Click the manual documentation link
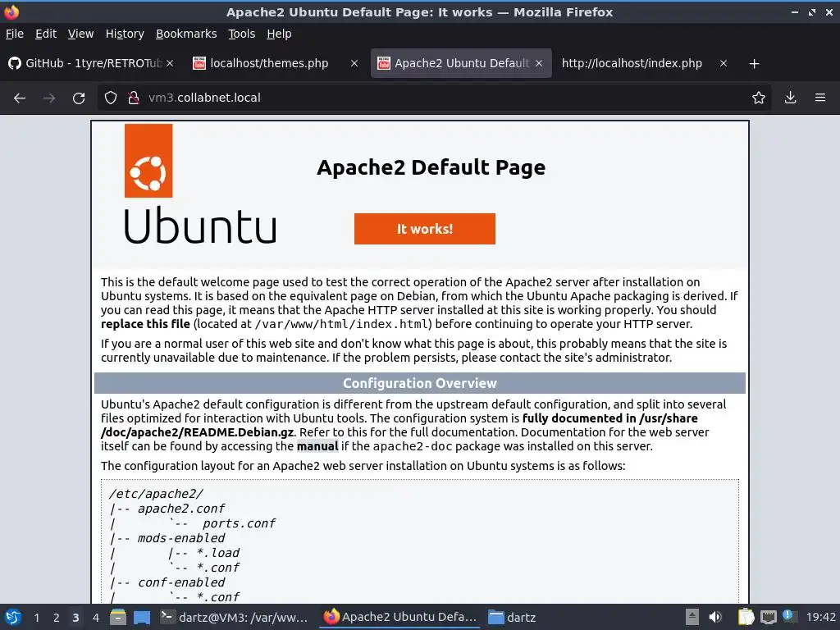840x630 pixels. click(x=317, y=446)
